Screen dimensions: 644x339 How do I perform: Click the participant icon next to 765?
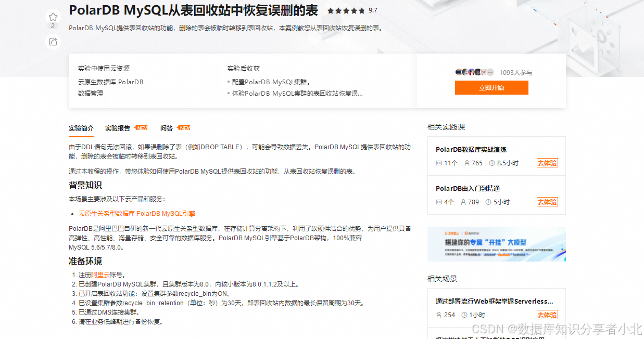pos(468,163)
